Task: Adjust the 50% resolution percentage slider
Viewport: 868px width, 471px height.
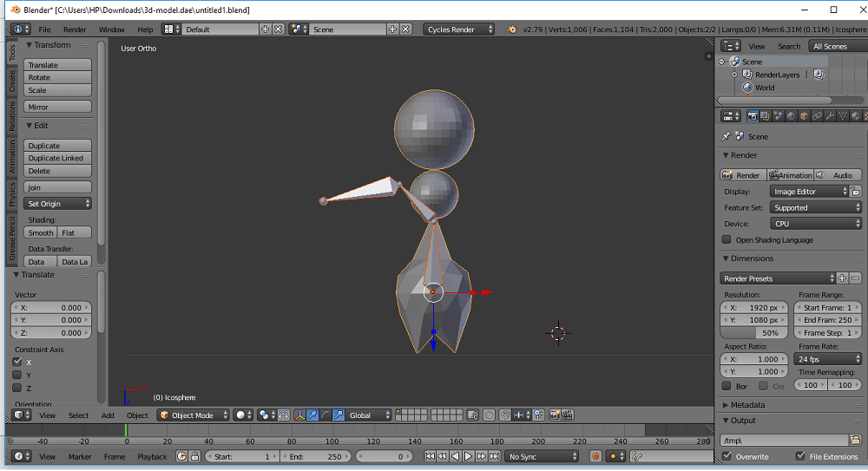Action: [753, 332]
